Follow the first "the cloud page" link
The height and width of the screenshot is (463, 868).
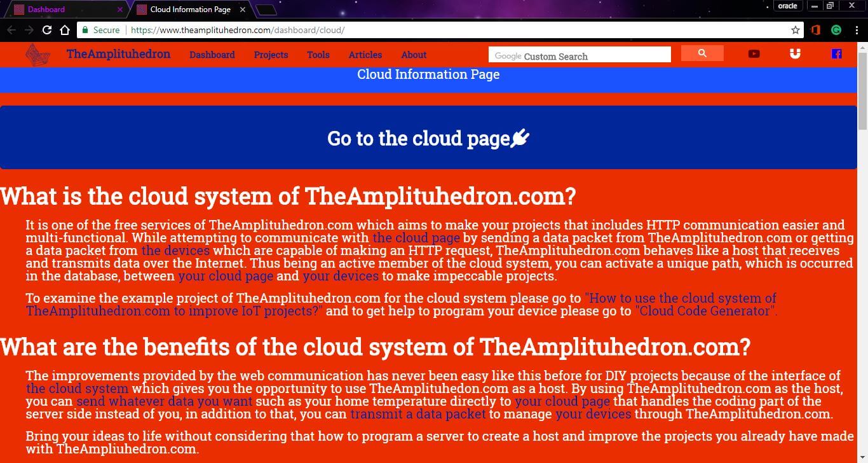(x=416, y=238)
